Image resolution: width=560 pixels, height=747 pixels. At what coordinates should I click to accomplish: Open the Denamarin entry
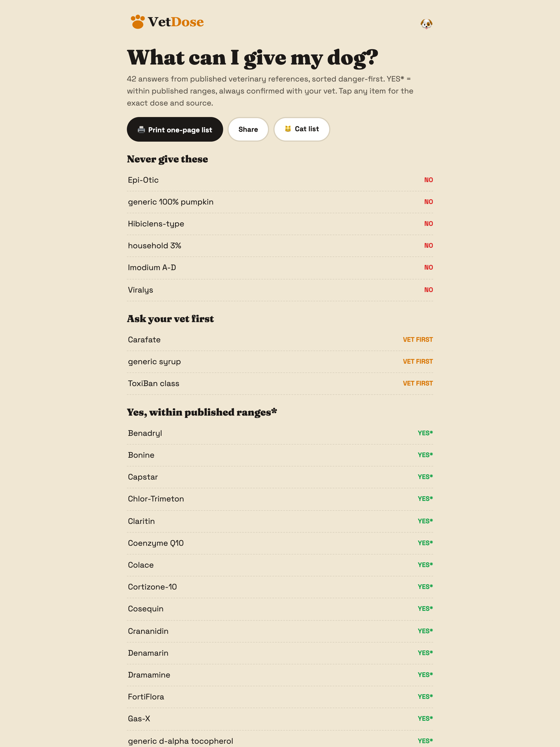coord(280,653)
